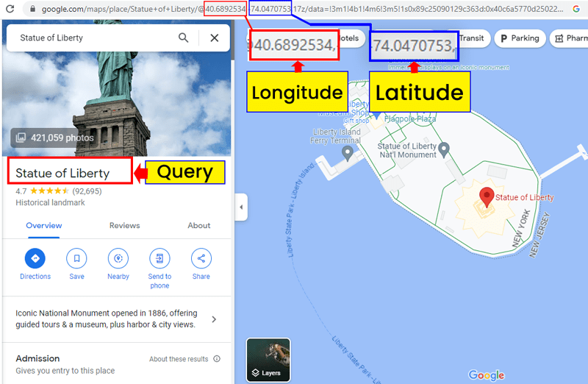Get directions with the Directions icon

pyautogui.click(x=35, y=258)
